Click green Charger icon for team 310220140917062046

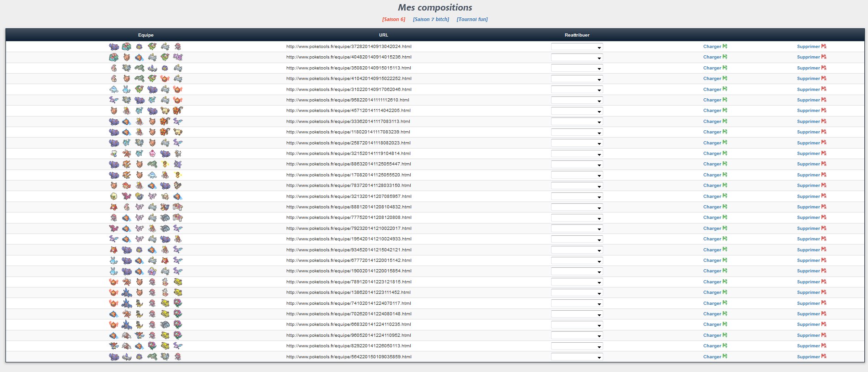725,89
